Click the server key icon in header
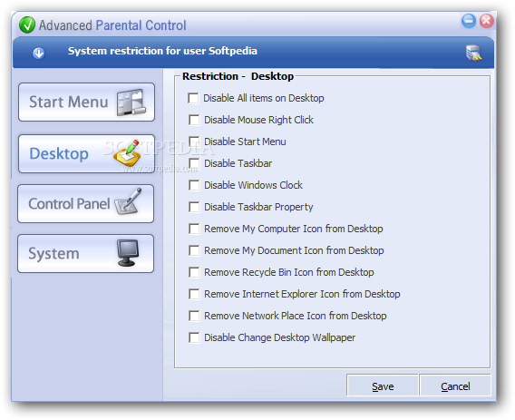 pos(473,53)
